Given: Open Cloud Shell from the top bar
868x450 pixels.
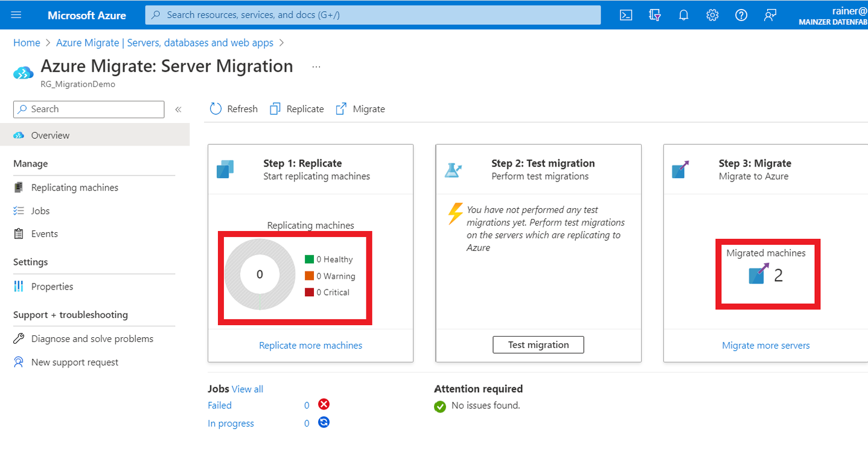Looking at the screenshot, I should (x=626, y=15).
